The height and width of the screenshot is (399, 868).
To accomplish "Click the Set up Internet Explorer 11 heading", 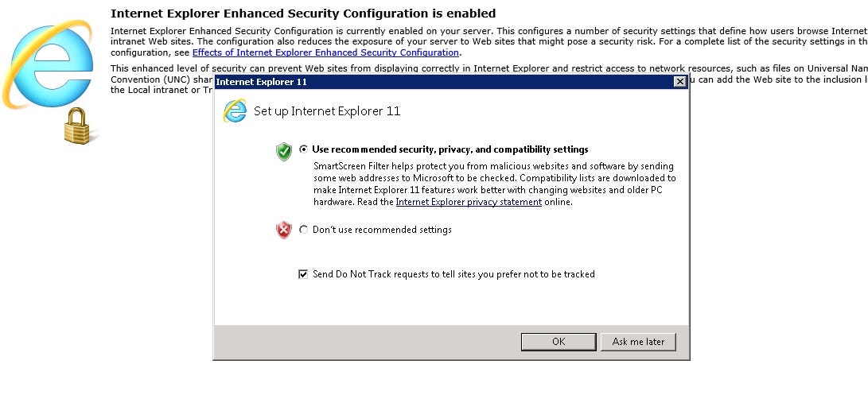I will (x=327, y=110).
